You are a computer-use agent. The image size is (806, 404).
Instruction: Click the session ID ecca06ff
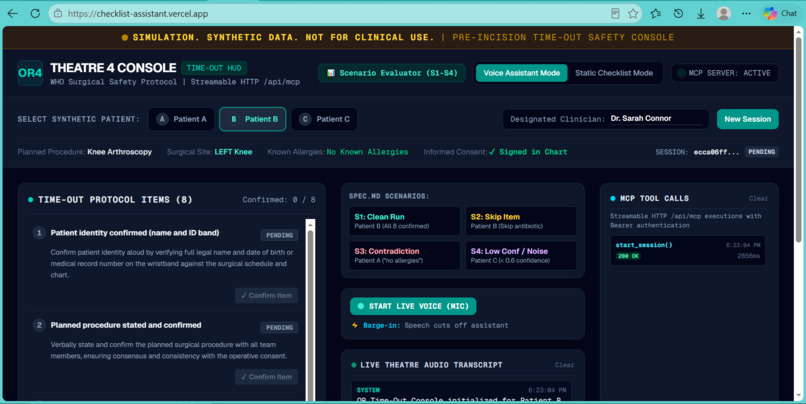pyautogui.click(x=716, y=152)
